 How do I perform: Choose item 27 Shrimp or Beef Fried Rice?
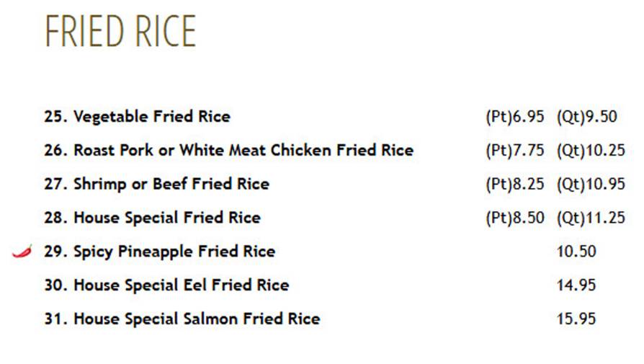click(x=156, y=184)
